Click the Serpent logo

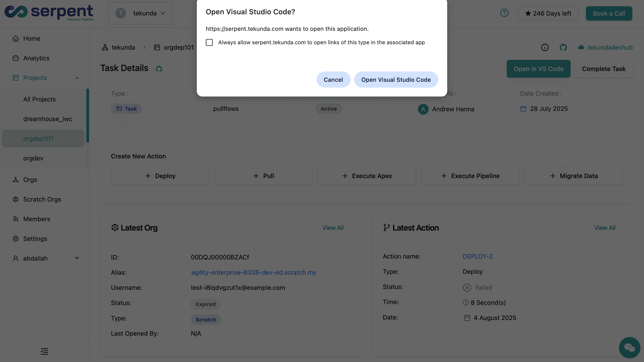tap(49, 13)
